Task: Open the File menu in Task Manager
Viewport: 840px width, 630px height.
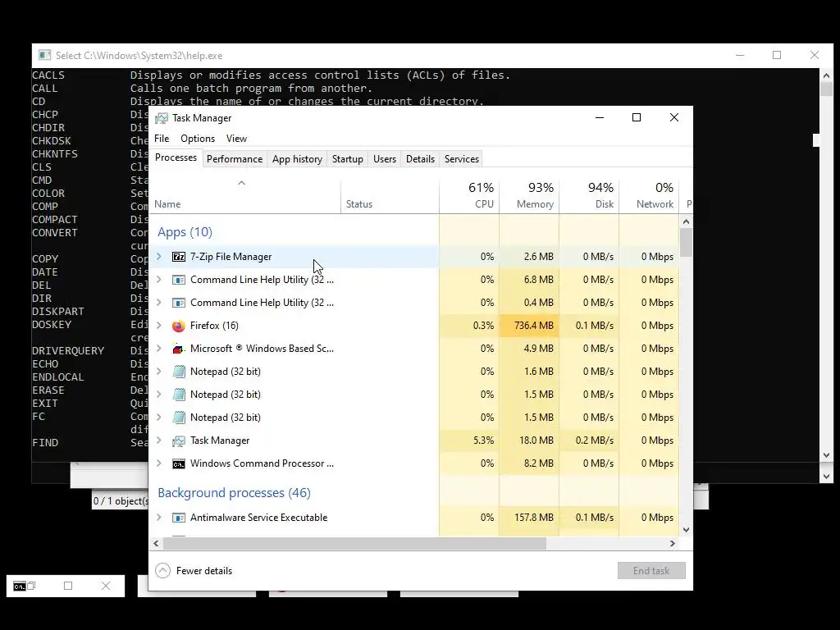Action: [162, 138]
